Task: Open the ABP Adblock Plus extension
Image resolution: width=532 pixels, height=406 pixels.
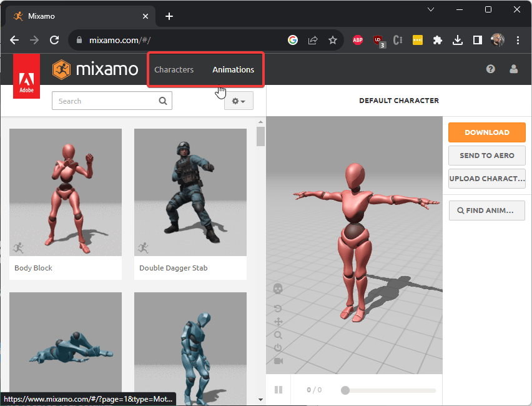Action: pos(358,40)
